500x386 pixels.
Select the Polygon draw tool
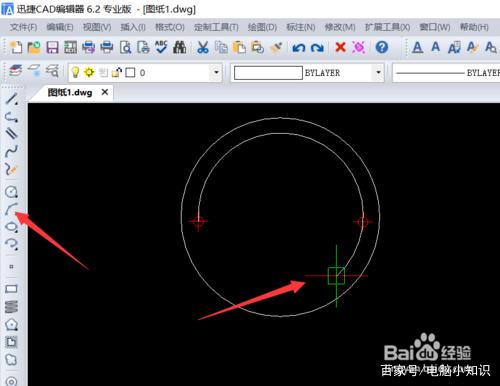(11, 324)
